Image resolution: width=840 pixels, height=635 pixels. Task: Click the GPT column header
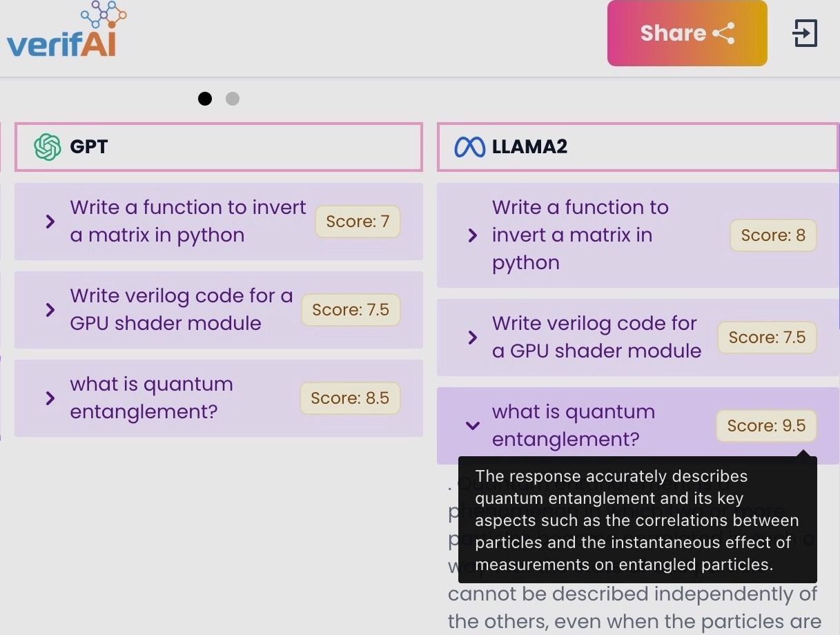(218, 147)
